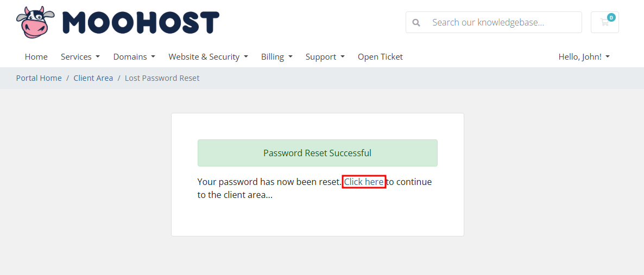The width and height of the screenshot is (644, 275).
Task: Open the Support dropdown menu
Action: pyautogui.click(x=325, y=56)
